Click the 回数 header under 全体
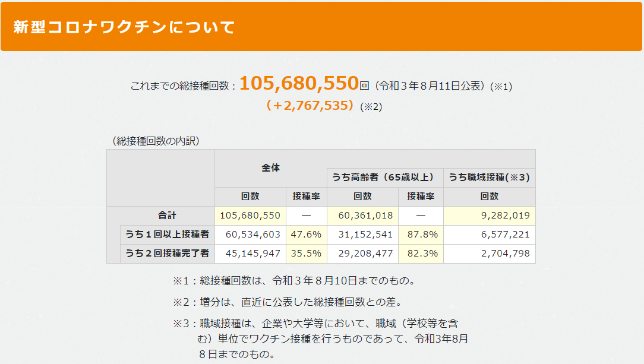 click(x=249, y=196)
